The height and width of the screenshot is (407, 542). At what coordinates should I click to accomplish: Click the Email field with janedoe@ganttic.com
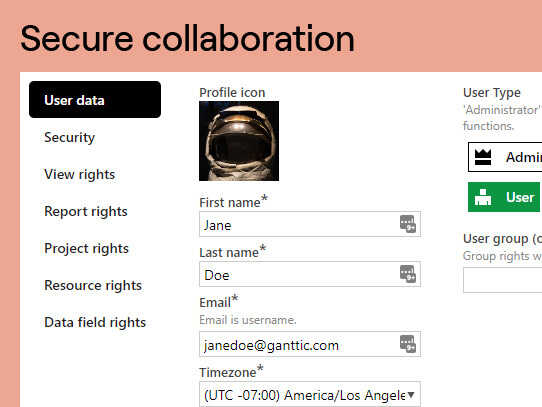pyautogui.click(x=310, y=344)
